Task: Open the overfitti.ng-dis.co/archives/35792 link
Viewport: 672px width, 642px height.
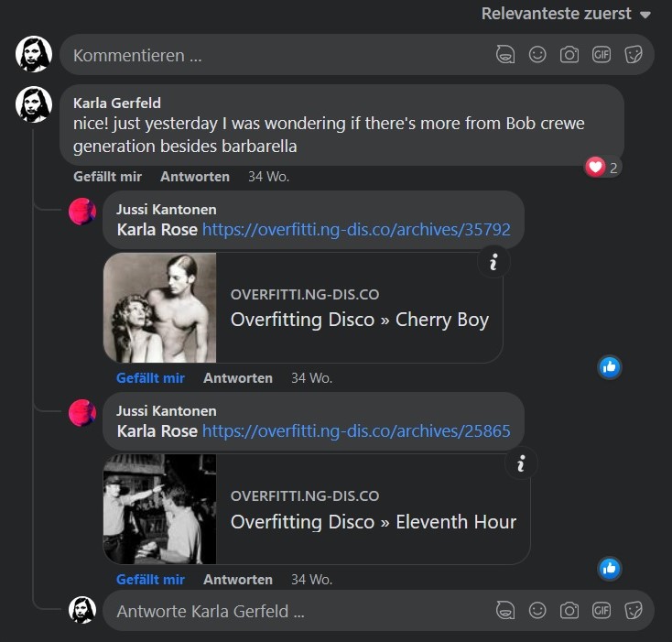Action: 356,229
